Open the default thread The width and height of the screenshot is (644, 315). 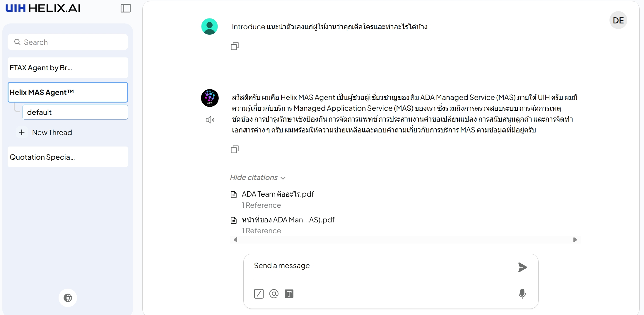point(75,112)
